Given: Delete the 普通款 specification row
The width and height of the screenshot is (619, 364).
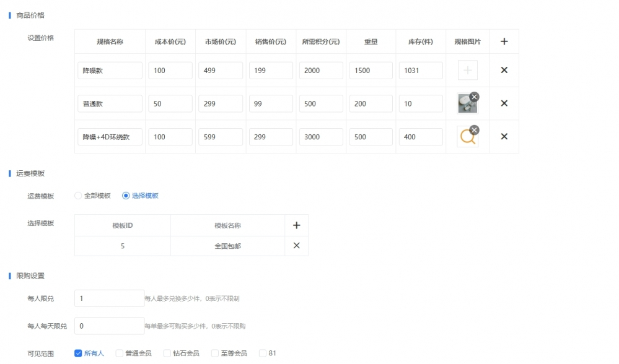Looking at the screenshot, I should 504,103.
